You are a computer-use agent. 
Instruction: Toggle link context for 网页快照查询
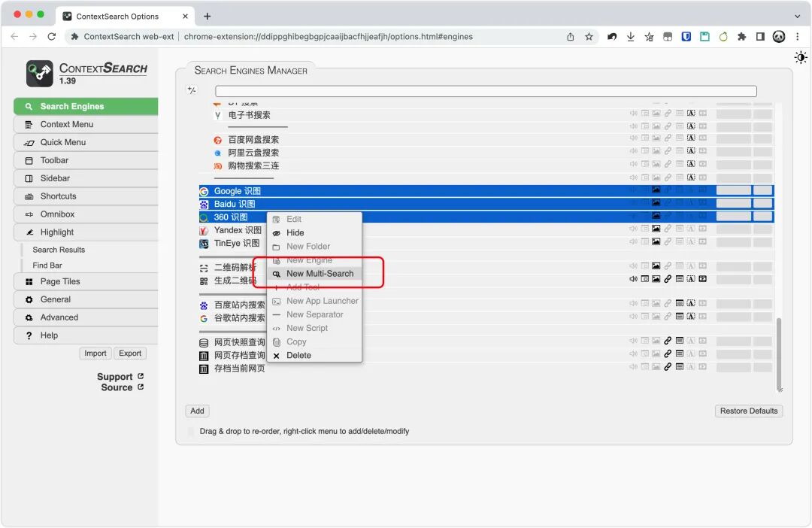[x=668, y=341]
